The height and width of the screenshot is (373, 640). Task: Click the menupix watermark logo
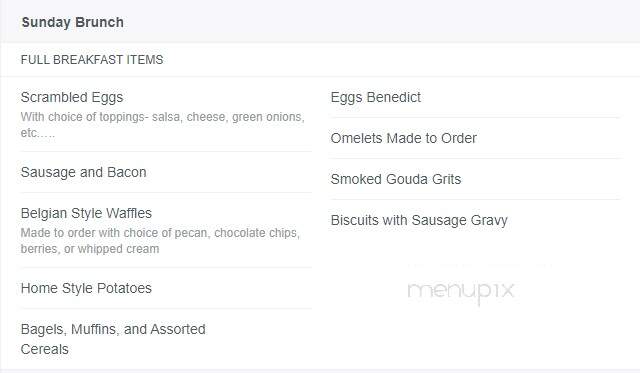(x=460, y=292)
